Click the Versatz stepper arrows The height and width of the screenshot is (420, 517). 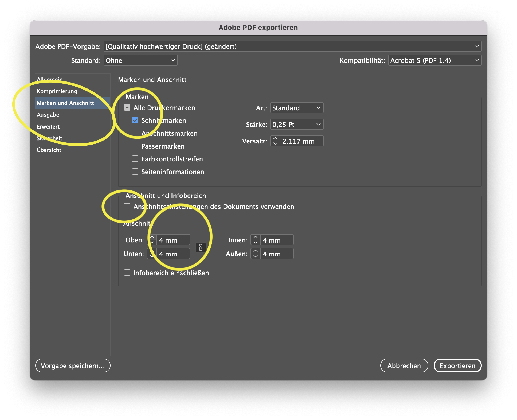click(275, 141)
